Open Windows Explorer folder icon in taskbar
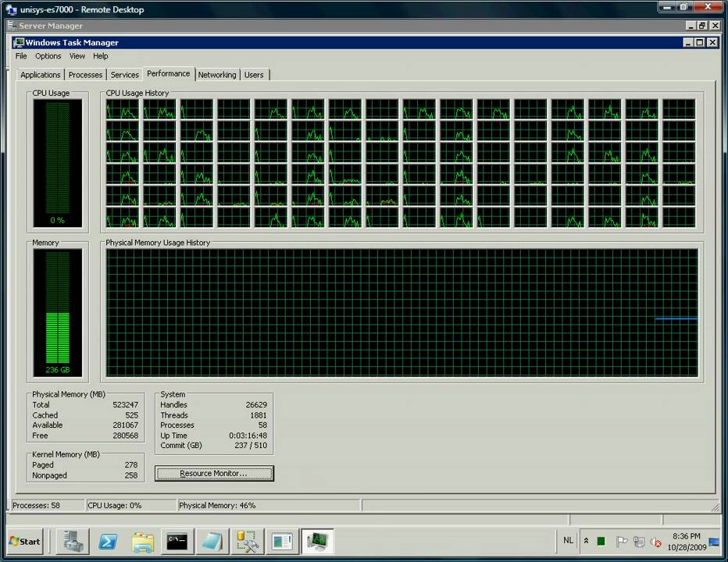Image resolution: width=728 pixels, height=562 pixels. point(142,541)
